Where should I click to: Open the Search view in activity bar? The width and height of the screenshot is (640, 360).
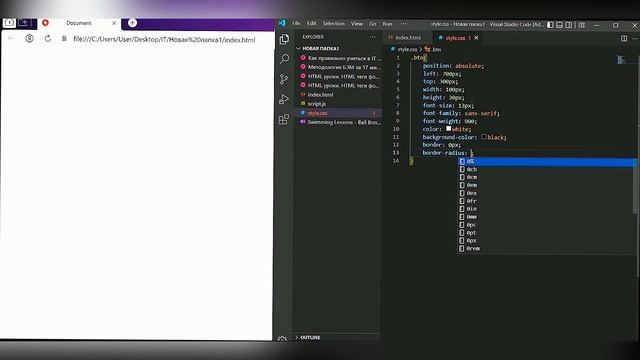tap(284, 59)
